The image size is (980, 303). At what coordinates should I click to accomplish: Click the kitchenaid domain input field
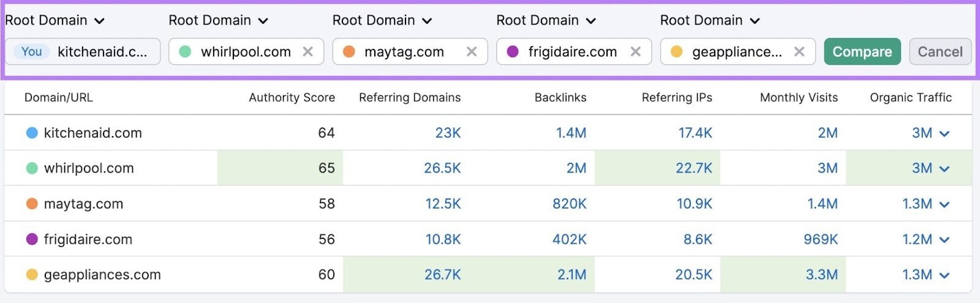(83, 51)
